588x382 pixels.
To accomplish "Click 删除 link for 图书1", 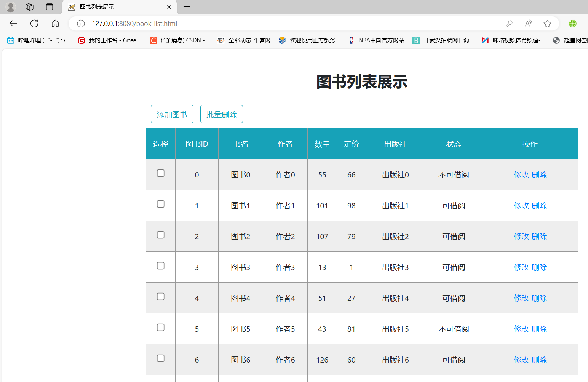I will (539, 206).
